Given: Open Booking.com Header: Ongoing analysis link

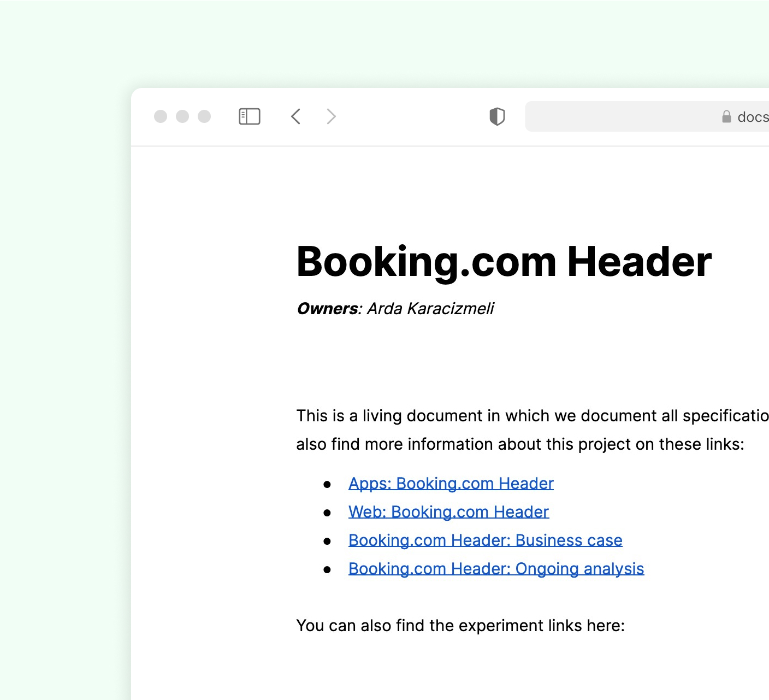Looking at the screenshot, I should coord(496,569).
